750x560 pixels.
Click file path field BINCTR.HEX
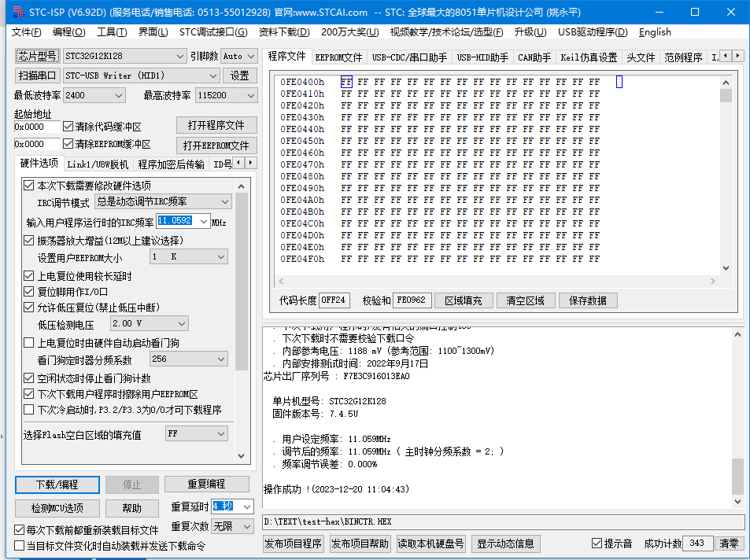(x=503, y=521)
